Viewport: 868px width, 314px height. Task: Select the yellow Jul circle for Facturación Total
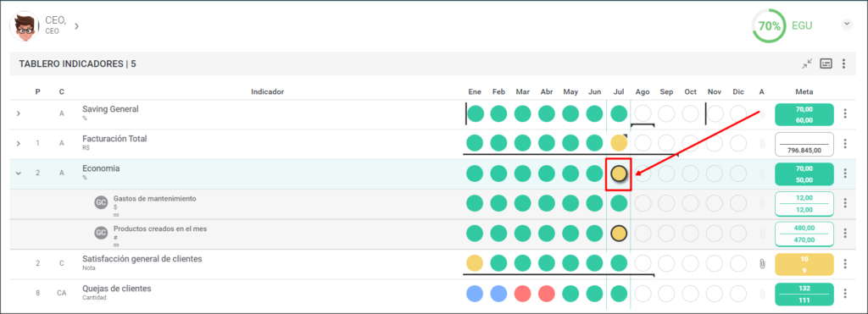click(619, 144)
